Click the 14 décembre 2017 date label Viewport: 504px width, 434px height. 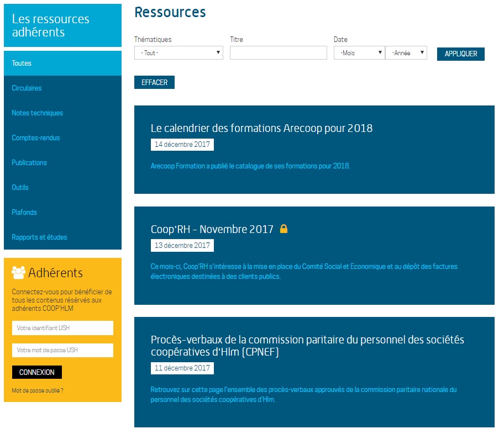pos(182,145)
